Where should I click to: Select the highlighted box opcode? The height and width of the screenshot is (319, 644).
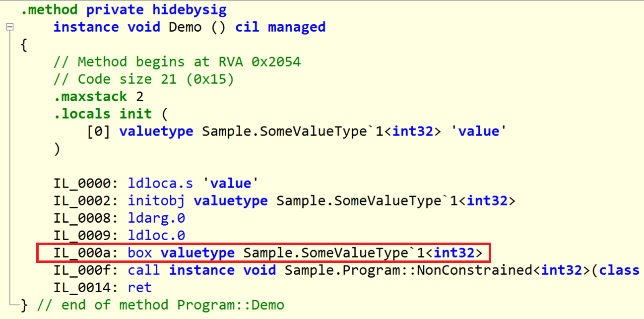tap(140, 253)
